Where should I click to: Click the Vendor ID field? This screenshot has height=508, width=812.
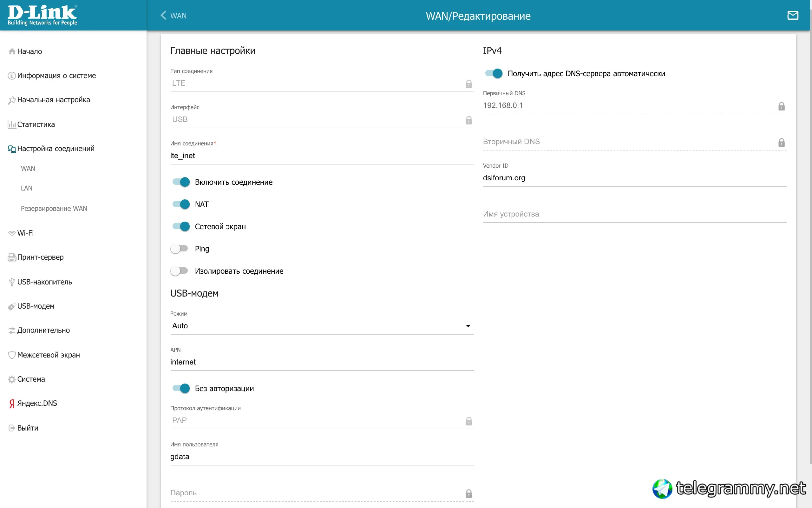(634, 178)
